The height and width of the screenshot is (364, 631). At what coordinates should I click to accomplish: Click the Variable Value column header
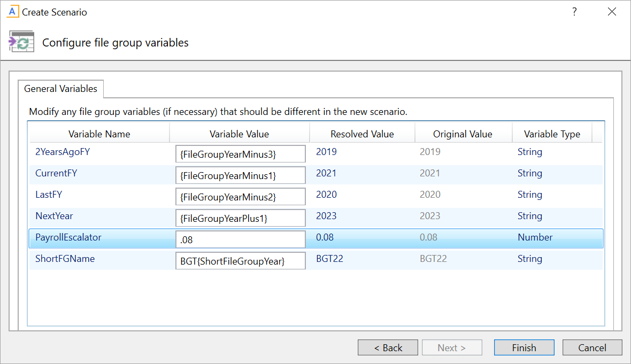pos(239,134)
